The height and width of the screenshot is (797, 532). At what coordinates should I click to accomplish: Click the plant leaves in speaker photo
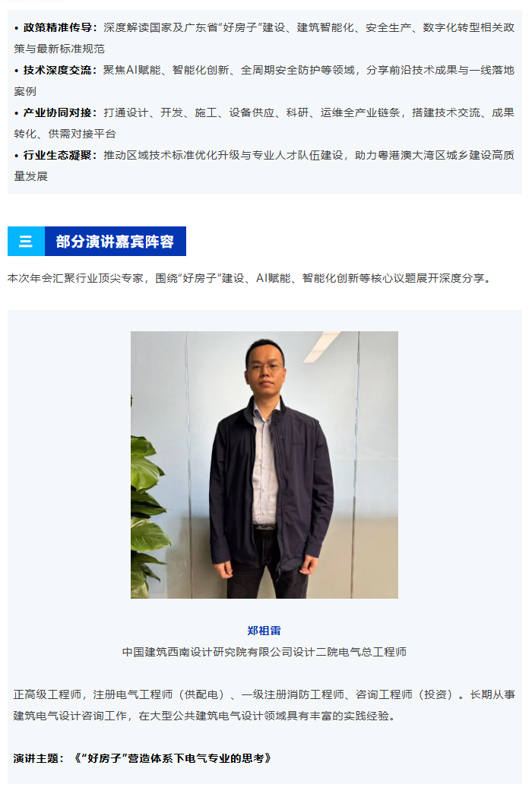[x=148, y=514]
